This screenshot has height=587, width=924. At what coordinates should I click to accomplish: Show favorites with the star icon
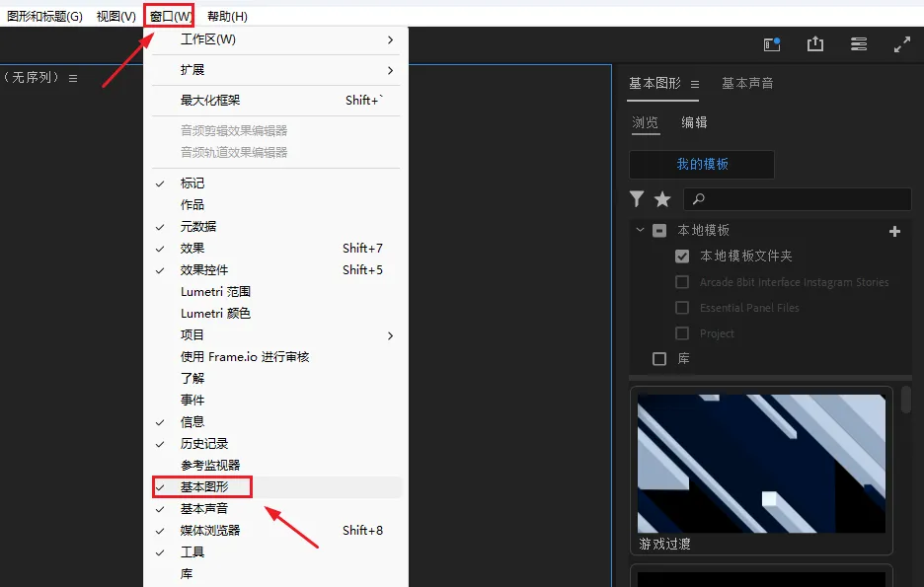pos(662,199)
